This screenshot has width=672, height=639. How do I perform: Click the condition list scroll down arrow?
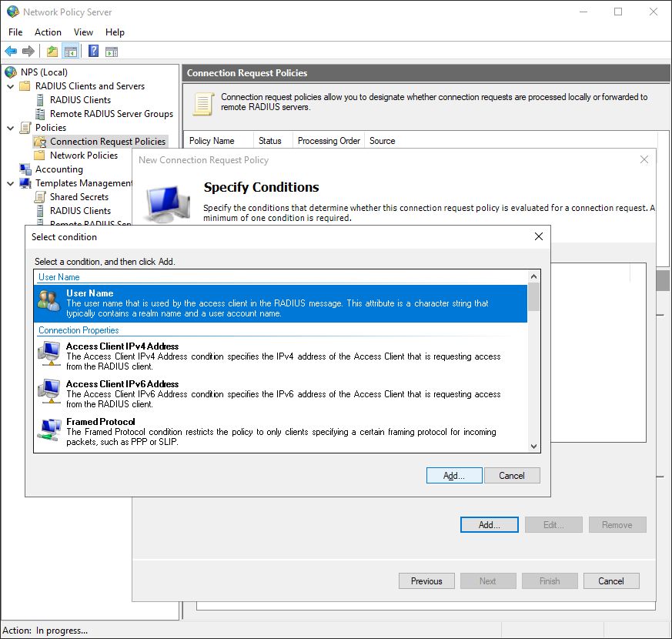point(533,446)
